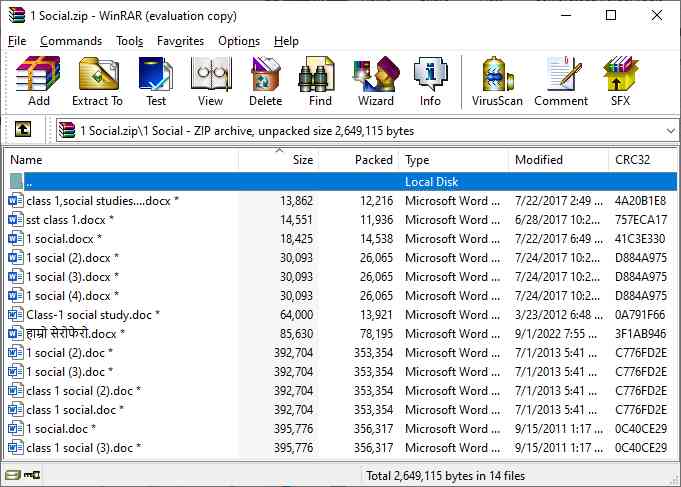The width and height of the screenshot is (681, 487).
Task: Launch the Wizard toolbar icon
Action: (376, 81)
